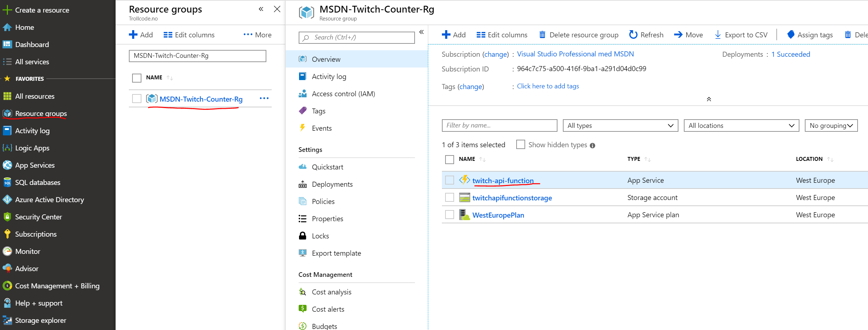868x330 pixels.
Task: Select Overview in resource group menu
Action: (x=357, y=59)
